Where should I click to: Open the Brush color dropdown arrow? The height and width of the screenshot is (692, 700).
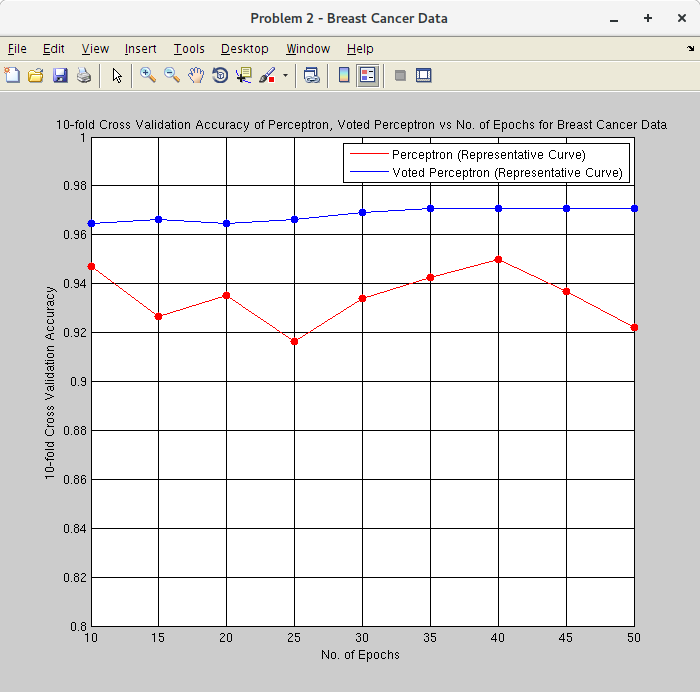pyautogui.click(x=285, y=75)
